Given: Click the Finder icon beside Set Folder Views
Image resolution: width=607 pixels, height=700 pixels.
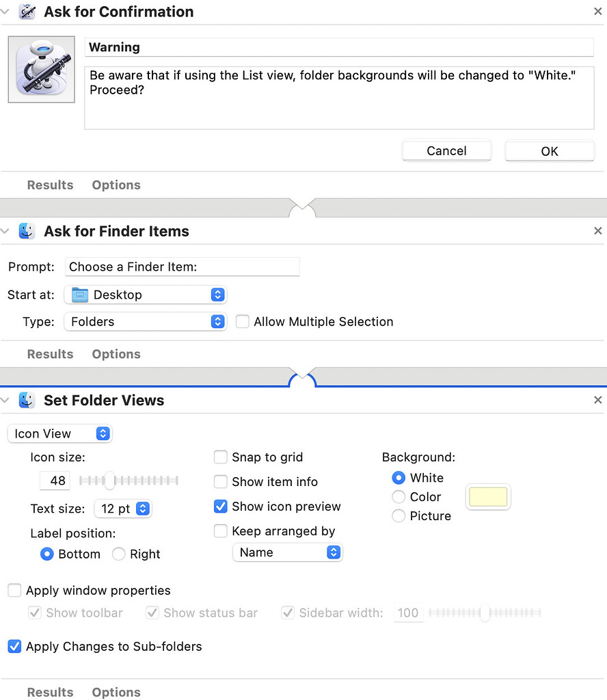Looking at the screenshot, I should 26,400.
